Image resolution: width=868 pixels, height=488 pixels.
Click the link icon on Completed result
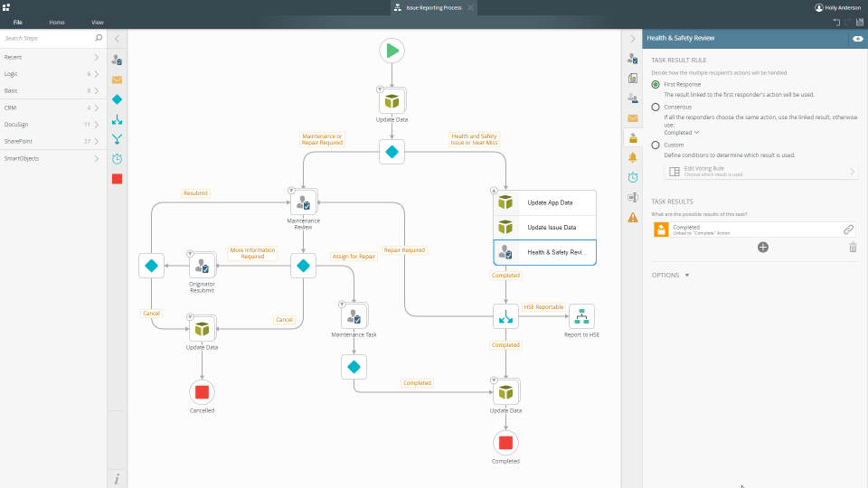[x=848, y=230]
